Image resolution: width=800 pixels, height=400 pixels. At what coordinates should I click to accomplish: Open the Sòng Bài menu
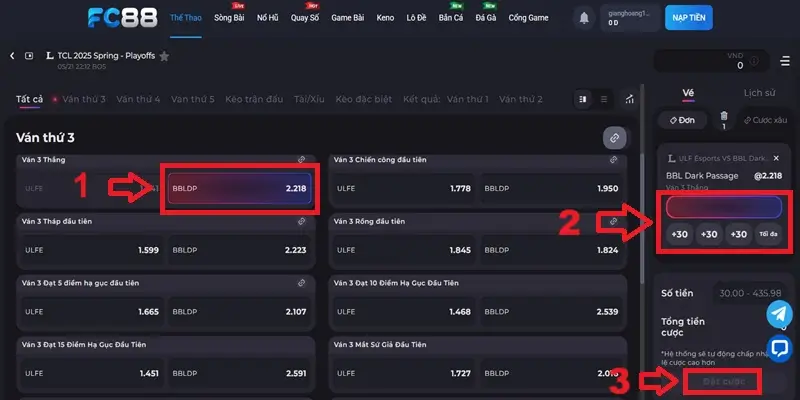[x=229, y=18]
